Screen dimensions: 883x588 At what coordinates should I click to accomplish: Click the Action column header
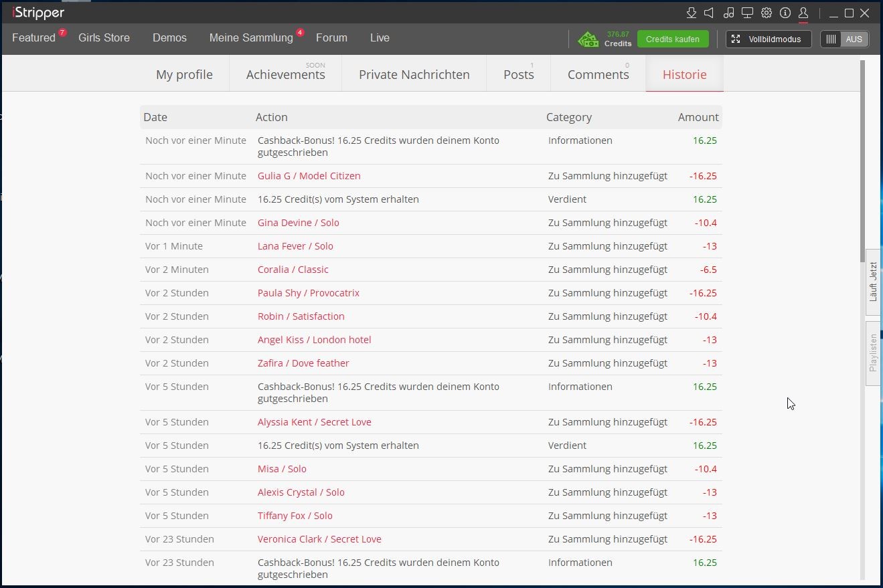coord(272,117)
